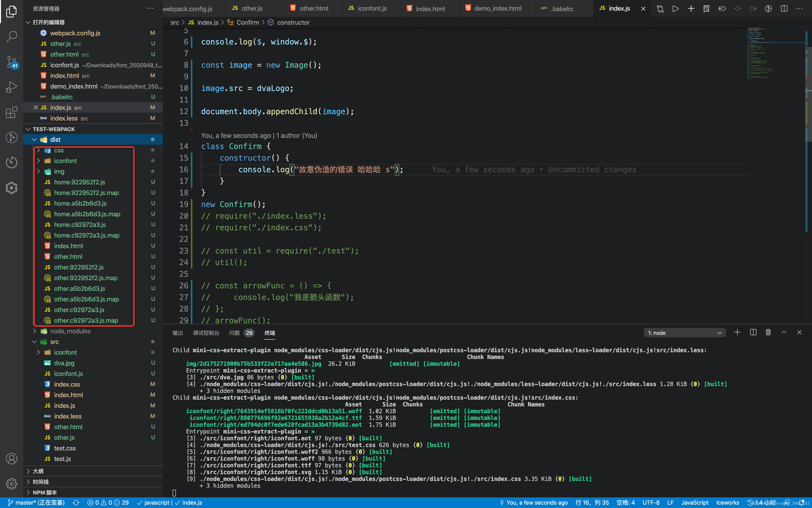Viewport: 812px width, 508px height.
Task: Open the Manage gear in activity bar
Action: (x=11, y=484)
